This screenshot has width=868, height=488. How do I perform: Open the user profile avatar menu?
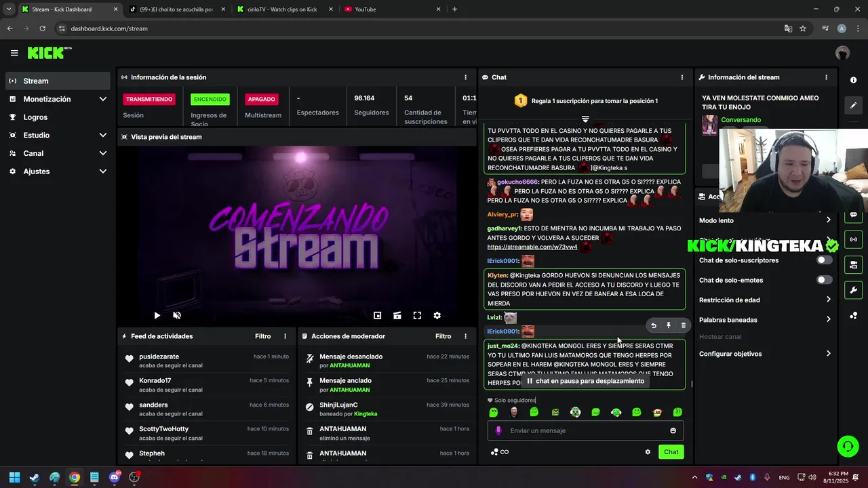coord(843,53)
